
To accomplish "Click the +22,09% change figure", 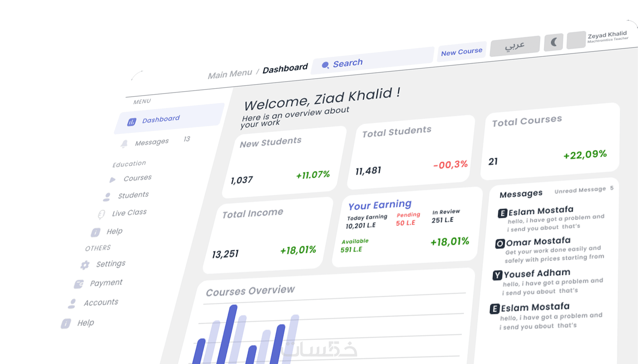I will click(x=585, y=154).
